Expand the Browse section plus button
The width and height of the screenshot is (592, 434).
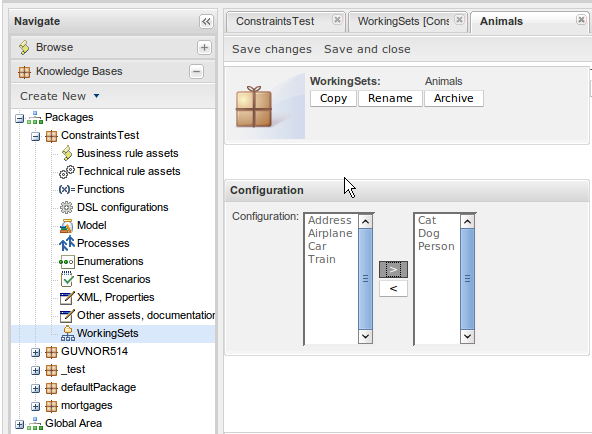point(204,48)
